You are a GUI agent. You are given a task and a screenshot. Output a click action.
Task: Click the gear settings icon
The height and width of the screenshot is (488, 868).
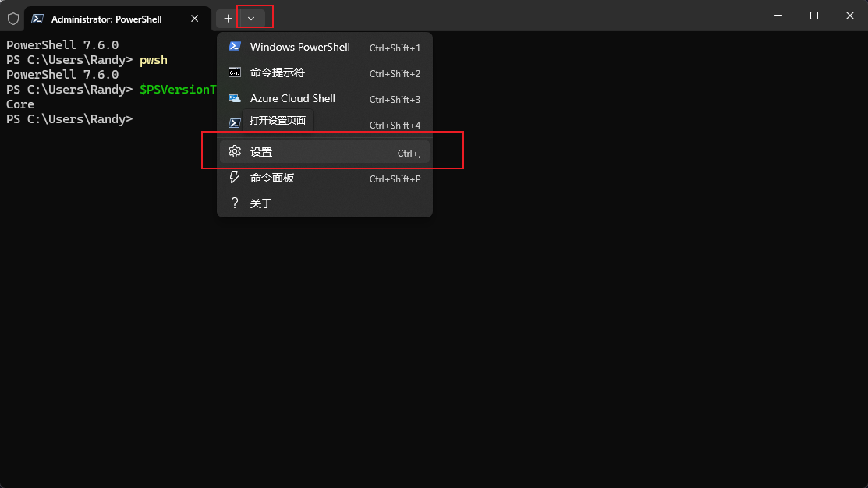pyautogui.click(x=235, y=151)
